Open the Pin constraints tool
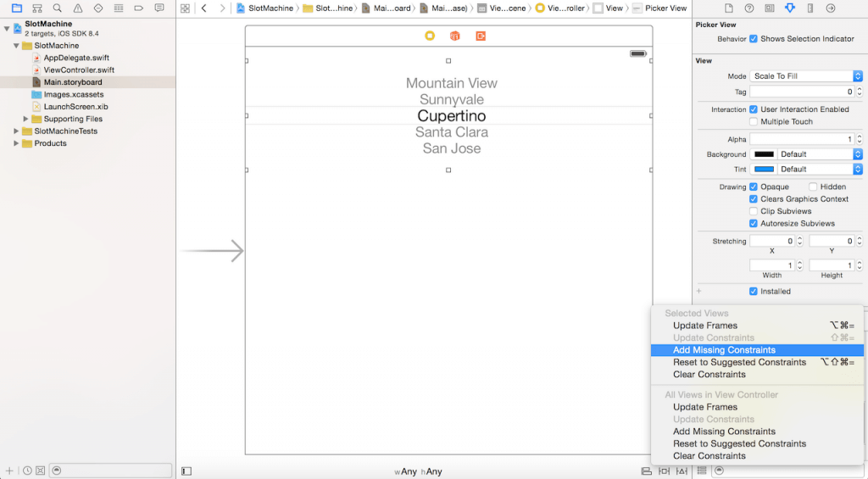Image resolution: width=868 pixels, height=479 pixels. pos(664,471)
